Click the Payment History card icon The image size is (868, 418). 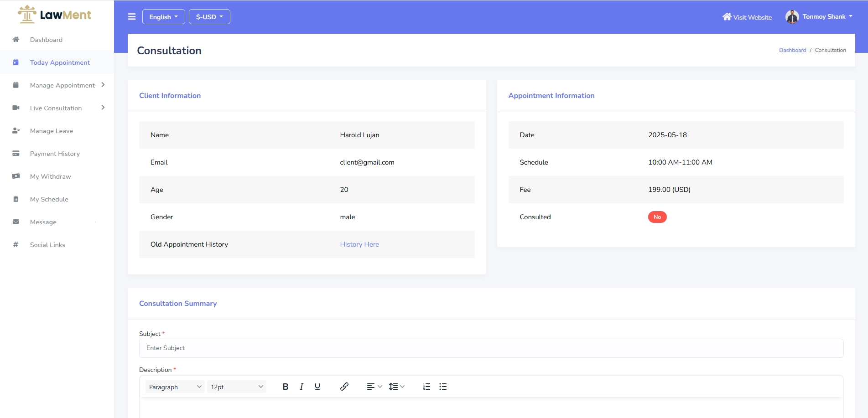[x=16, y=154]
